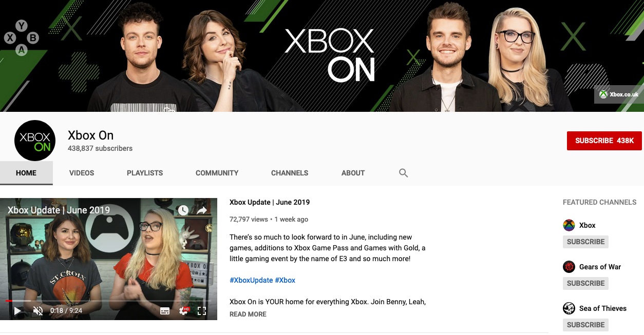Go to the COMMUNITY tab
644x335 pixels.
(x=217, y=173)
